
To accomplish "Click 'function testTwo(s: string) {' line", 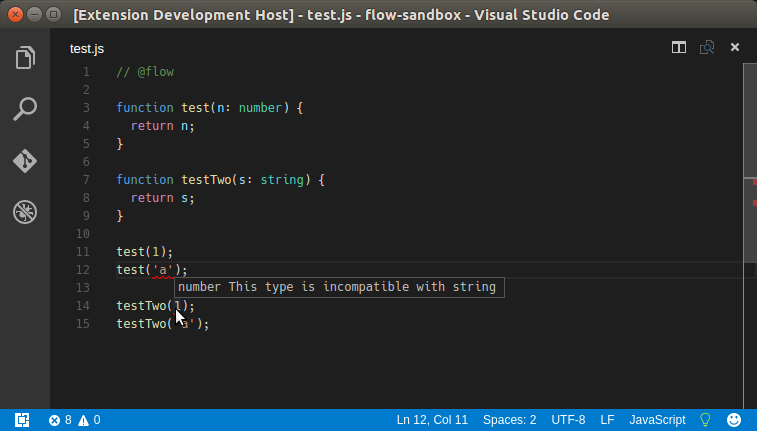I will tap(221, 180).
